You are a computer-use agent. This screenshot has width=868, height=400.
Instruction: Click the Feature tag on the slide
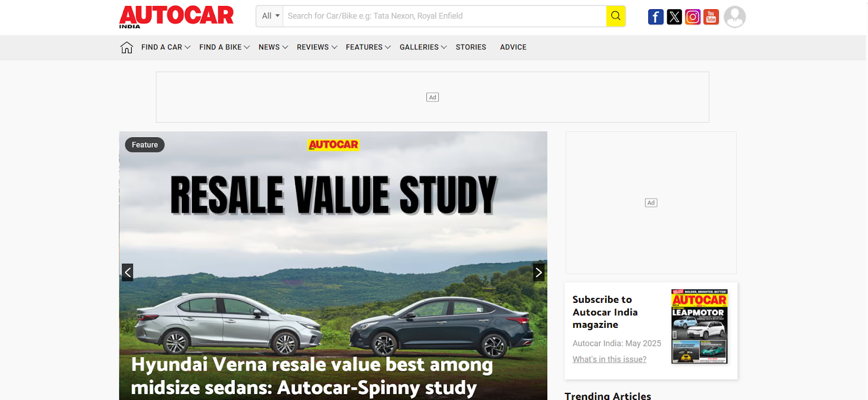tap(145, 145)
